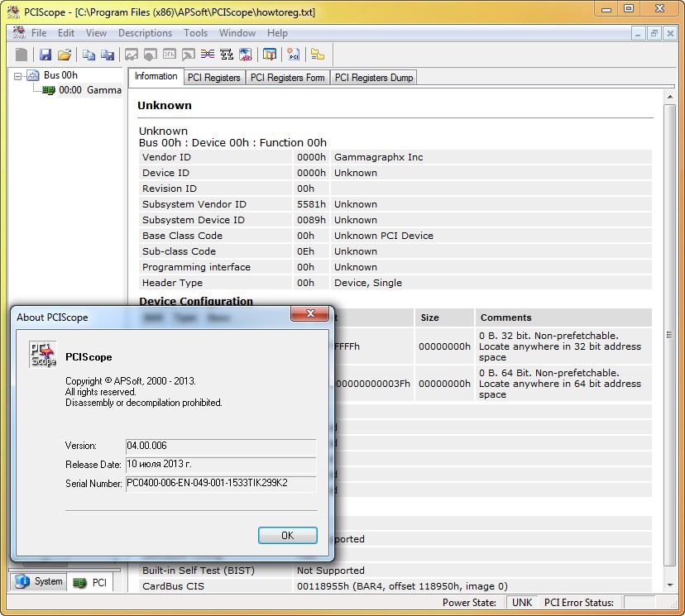Switch to the PCI Registers Form tab

pos(287,78)
